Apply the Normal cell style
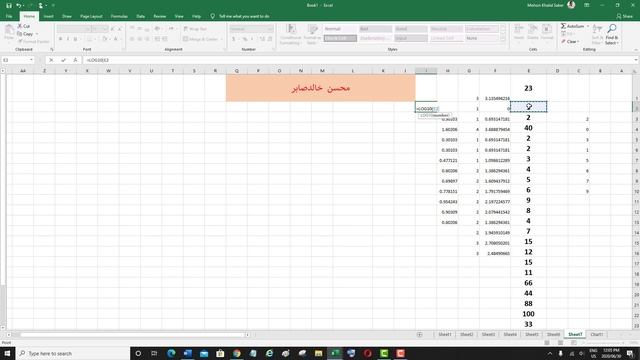 (340, 29)
